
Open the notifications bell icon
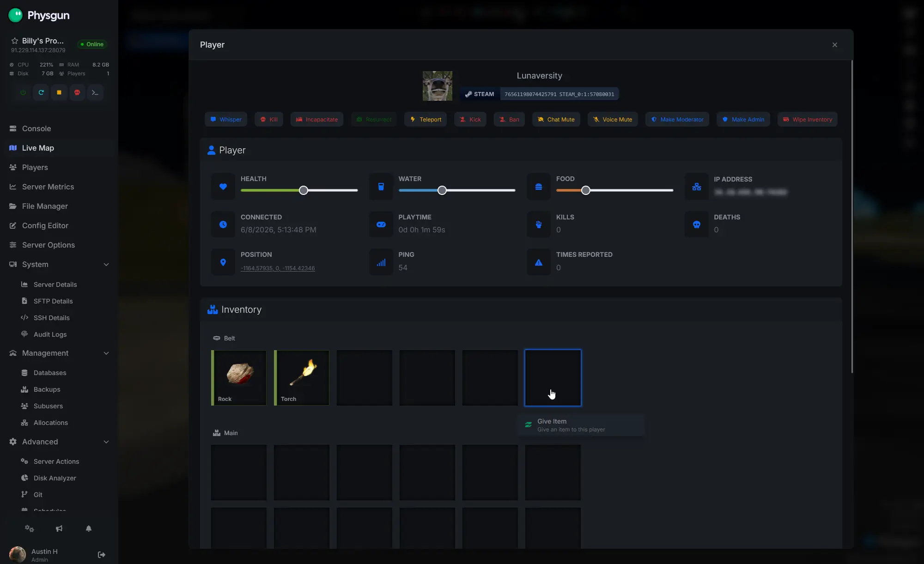click(x=89, y=528)
